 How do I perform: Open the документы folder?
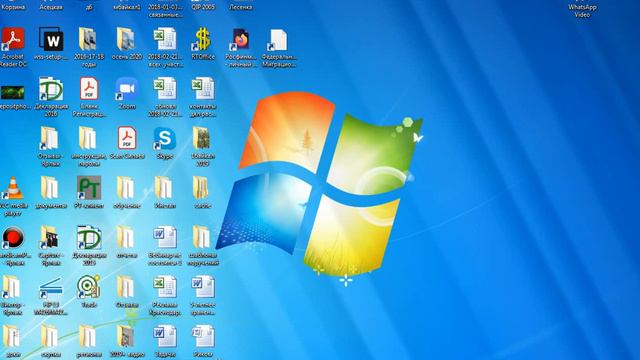[50, 189]
